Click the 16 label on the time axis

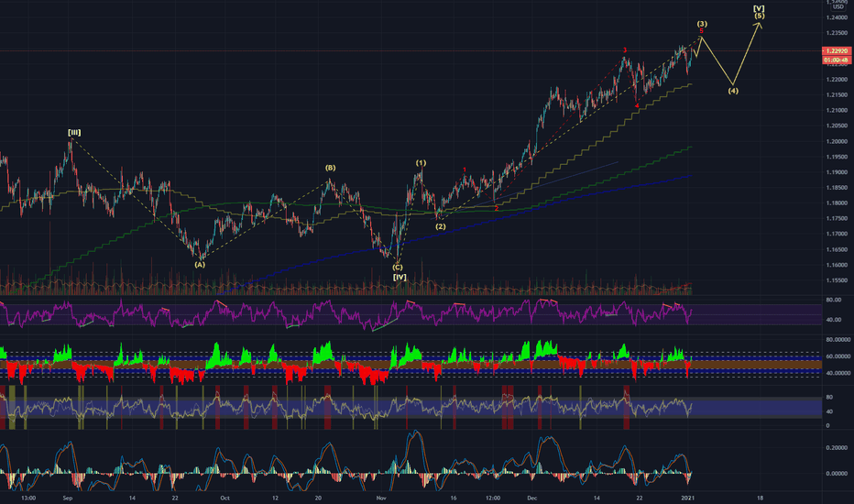[454, 498]
